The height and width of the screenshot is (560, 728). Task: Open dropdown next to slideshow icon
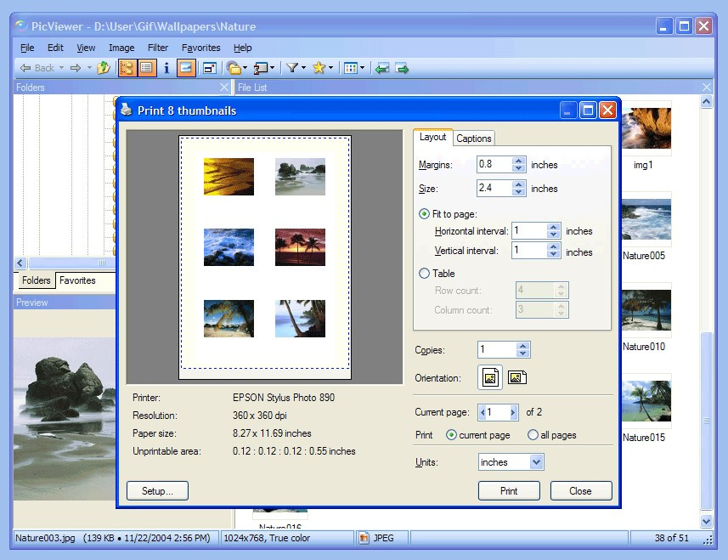272,68
